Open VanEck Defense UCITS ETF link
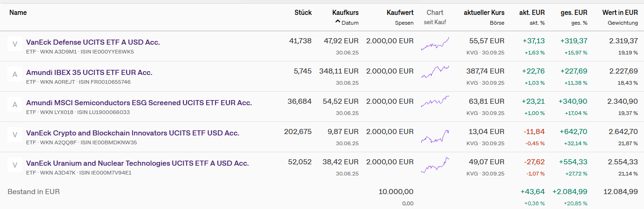The image size is (644, 209). pos(93,42)
